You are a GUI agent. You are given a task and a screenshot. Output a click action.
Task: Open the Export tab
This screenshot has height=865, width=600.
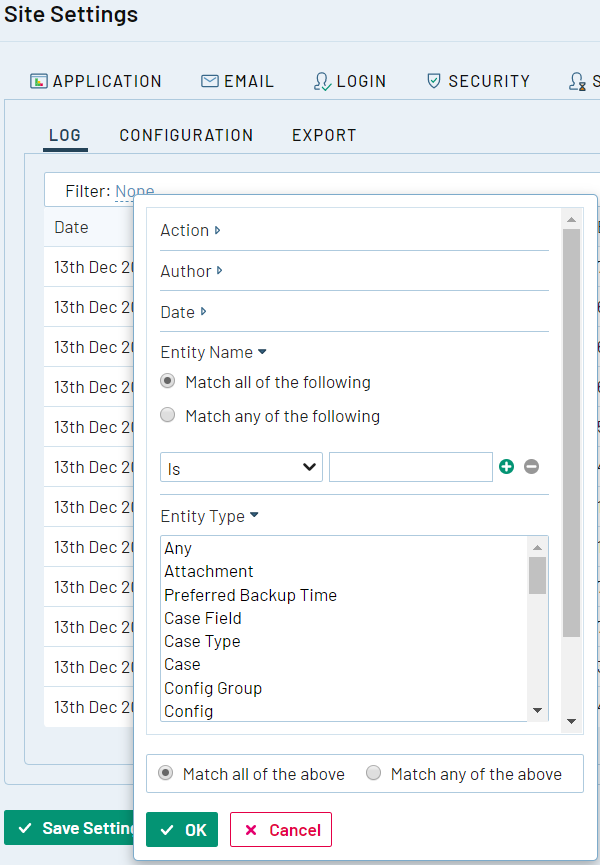coord(324,135)
